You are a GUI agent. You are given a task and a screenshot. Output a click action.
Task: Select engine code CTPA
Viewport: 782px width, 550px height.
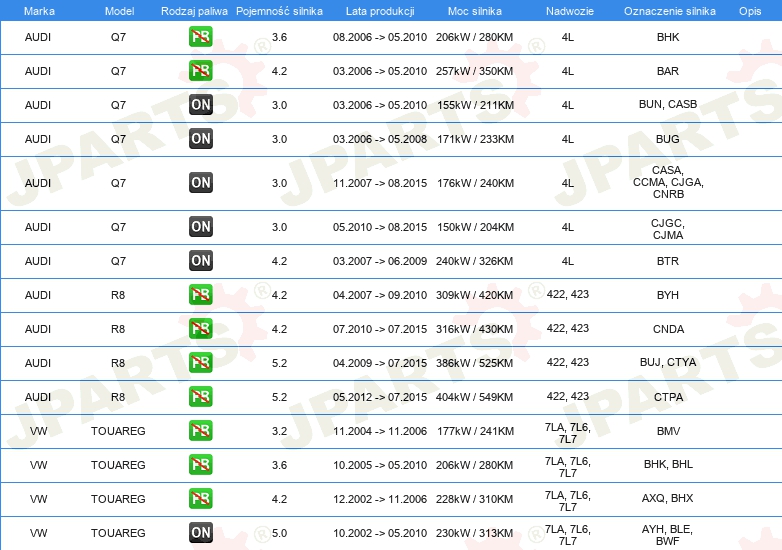point(668,397)
